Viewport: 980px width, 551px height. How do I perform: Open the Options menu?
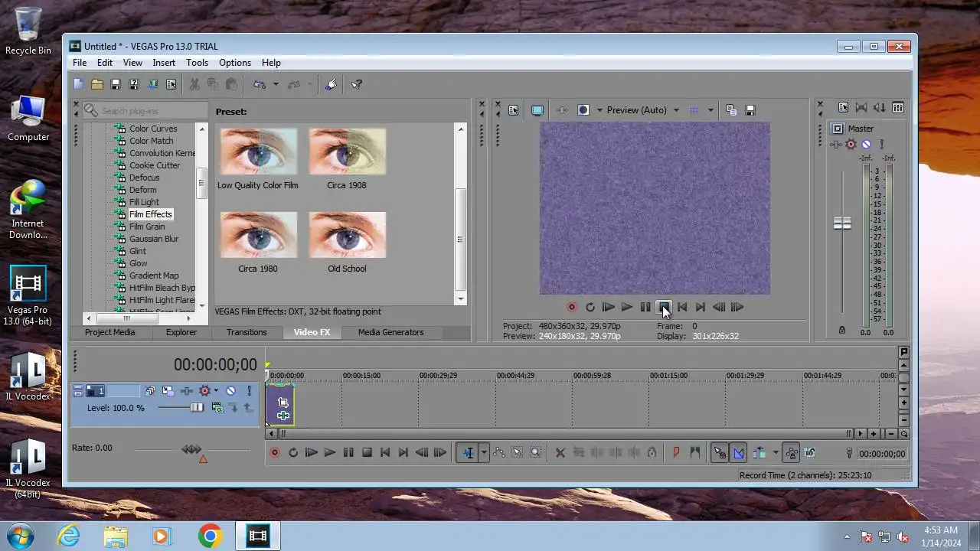(x=235, y=63)
